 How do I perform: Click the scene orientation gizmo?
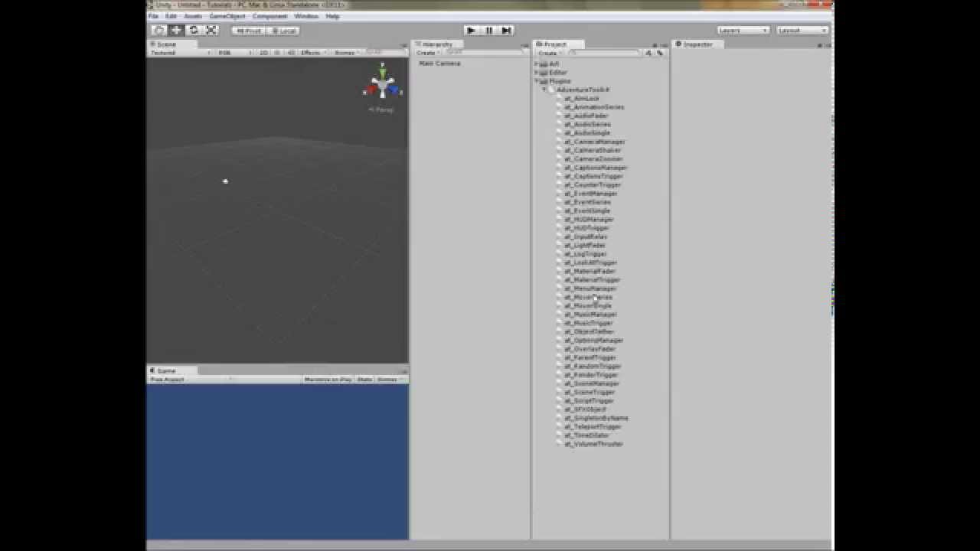(x=382, y=82)
